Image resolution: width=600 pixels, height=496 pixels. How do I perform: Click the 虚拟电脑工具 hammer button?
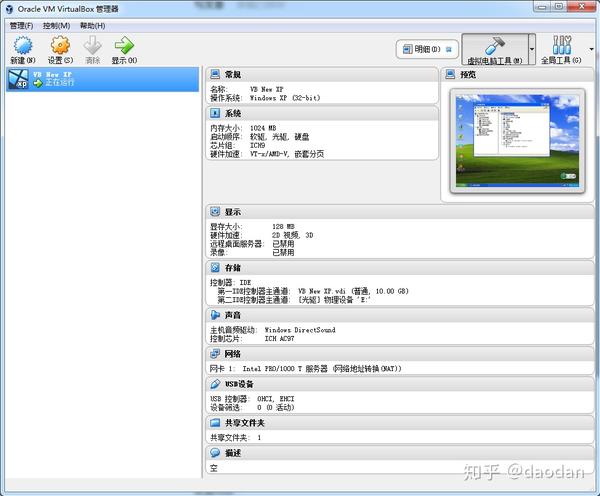[x=495, y=49]
